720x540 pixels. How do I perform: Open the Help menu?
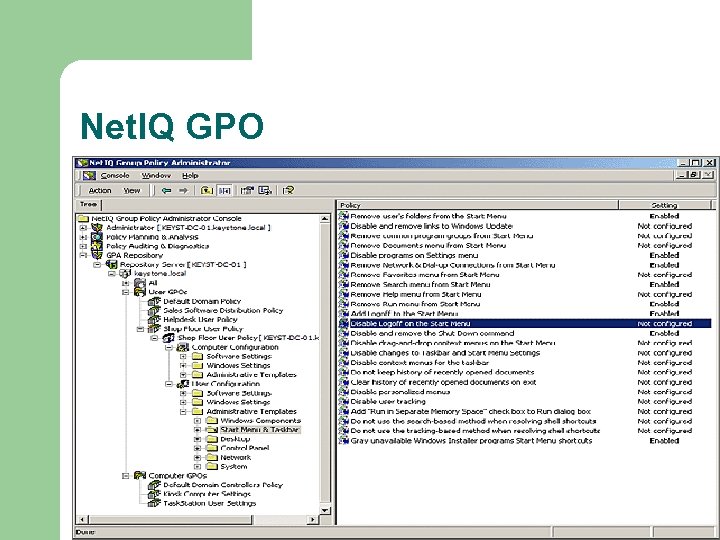[x=190, y=175]
